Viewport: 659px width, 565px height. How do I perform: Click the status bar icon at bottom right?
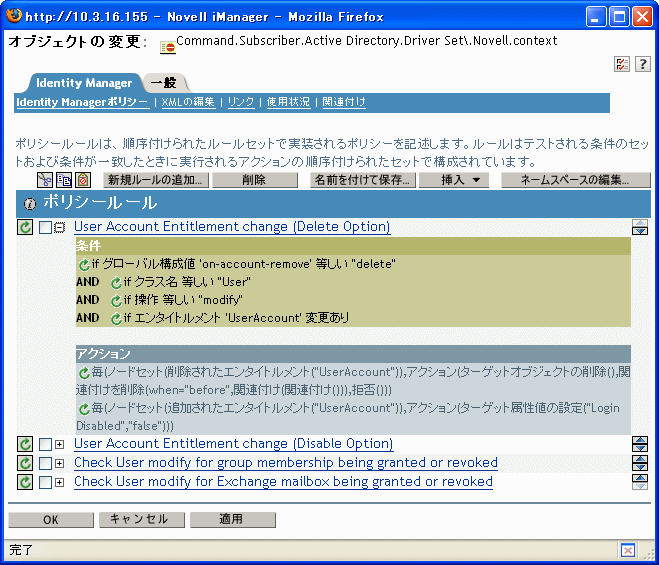pyautogui.click(x=627, y=550)
